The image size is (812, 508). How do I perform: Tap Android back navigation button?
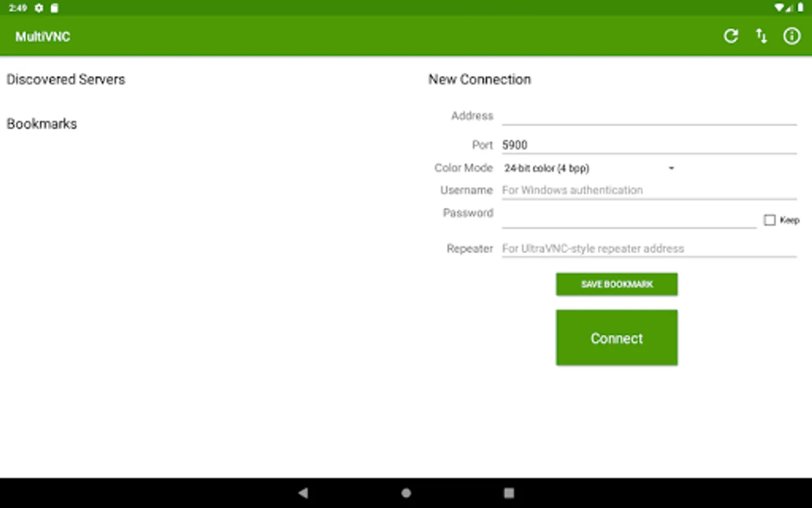tap(303, 493)
